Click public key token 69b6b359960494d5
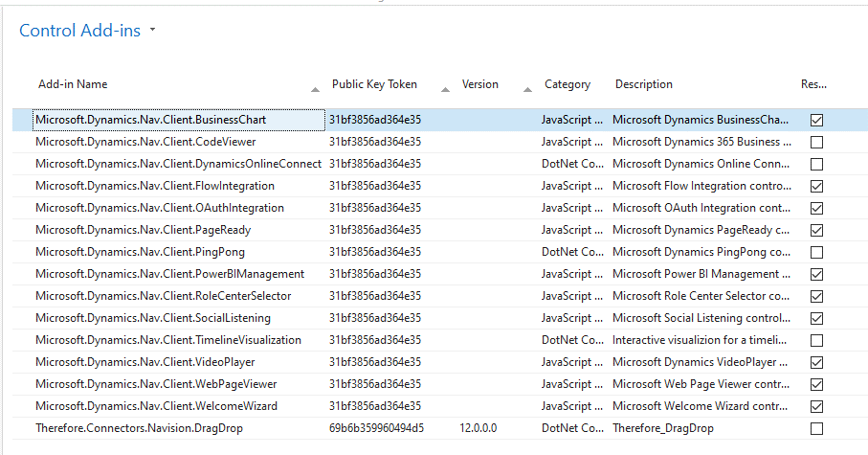 [x=376, y=428]
